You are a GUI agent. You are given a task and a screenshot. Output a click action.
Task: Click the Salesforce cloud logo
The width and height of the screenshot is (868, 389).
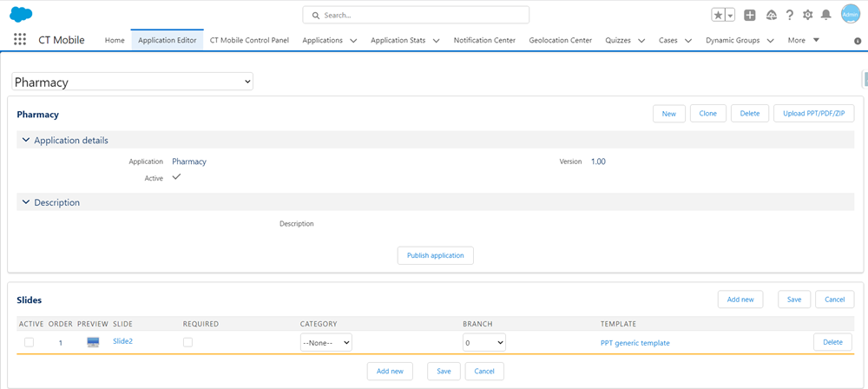point(21,14)
